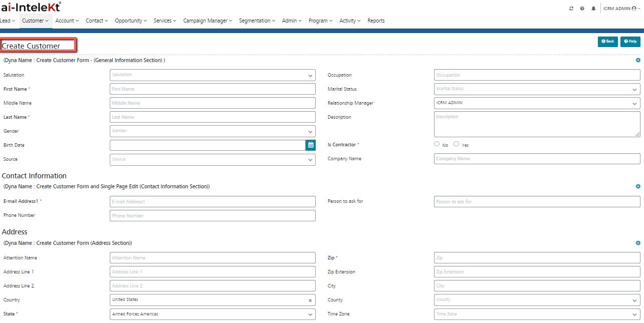Viewport: 644px width, 323px height.
Task: Open the ICRM ADMIN user menu
Action: pos(621,9)
